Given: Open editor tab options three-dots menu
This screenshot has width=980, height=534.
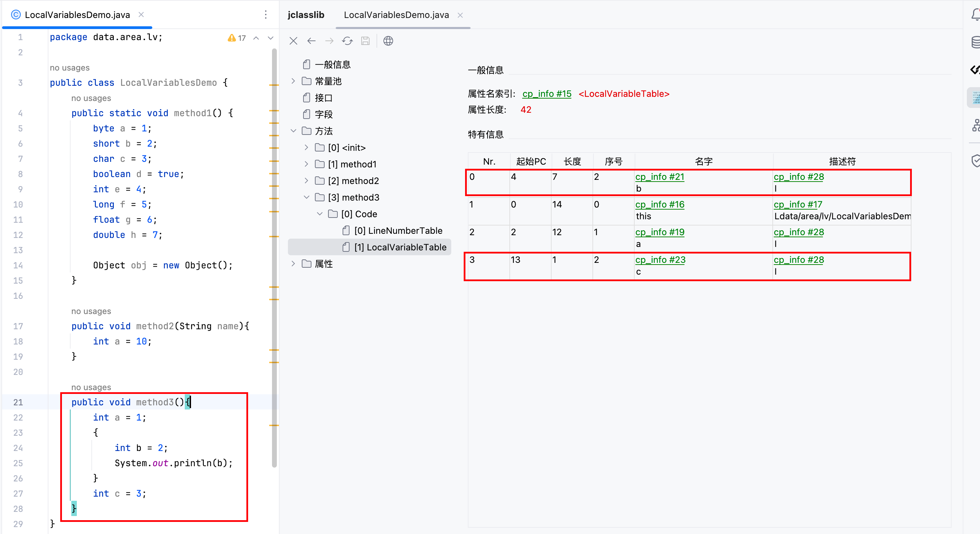Looking at the screenshot, I should pyautogui.click(x=265, y=15).
